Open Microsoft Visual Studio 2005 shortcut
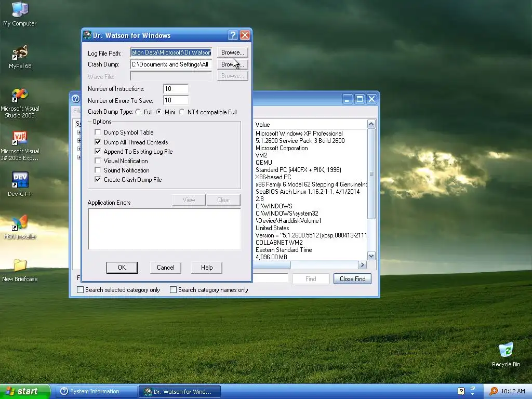The height and width of the screenshot is (399, 532). 20,103
